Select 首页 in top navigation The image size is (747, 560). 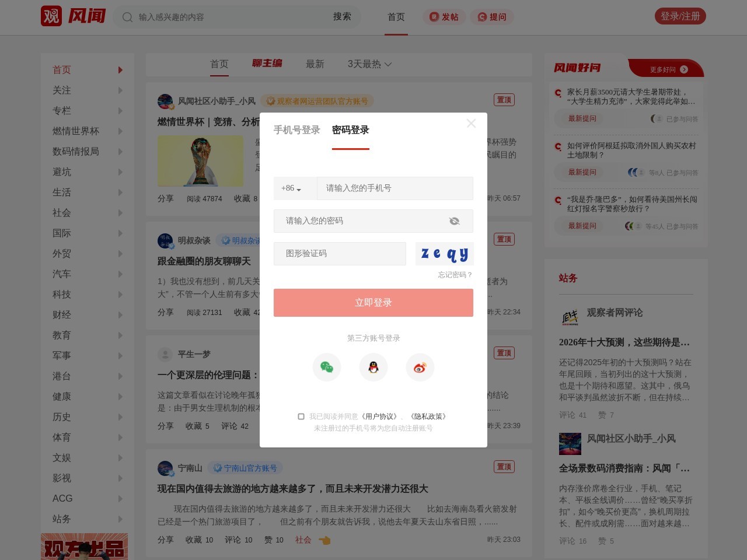click(x=396, y=17)
